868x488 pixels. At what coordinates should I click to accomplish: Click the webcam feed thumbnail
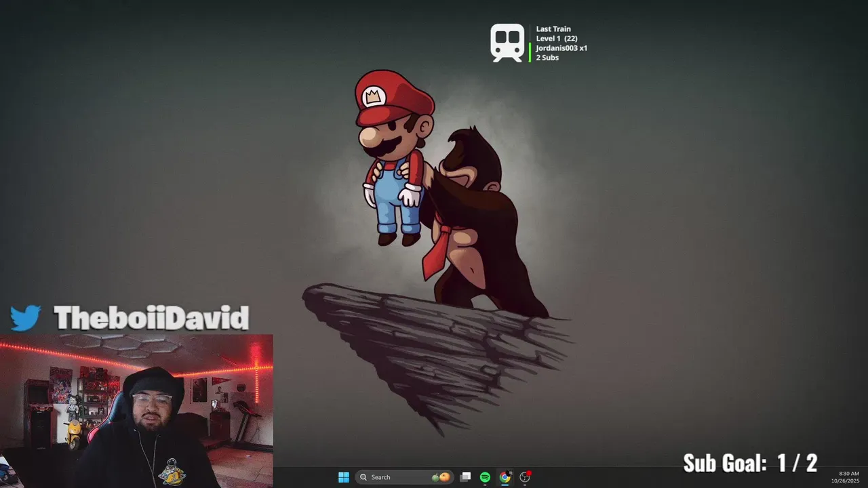[136, 411]
